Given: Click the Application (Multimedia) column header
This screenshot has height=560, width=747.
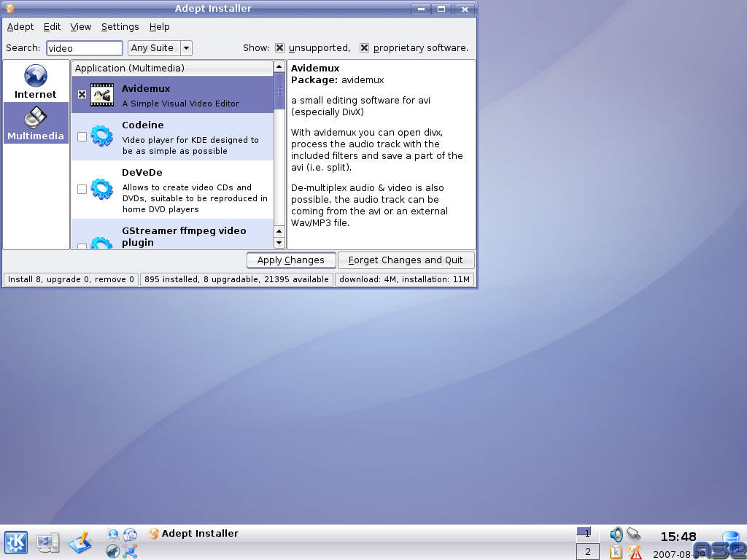Looking at the screenshot, I should click(x=172, y=68).
